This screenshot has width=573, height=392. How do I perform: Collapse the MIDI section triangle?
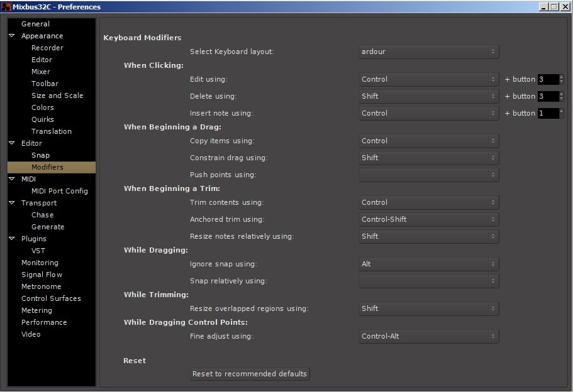click(12, 179)
